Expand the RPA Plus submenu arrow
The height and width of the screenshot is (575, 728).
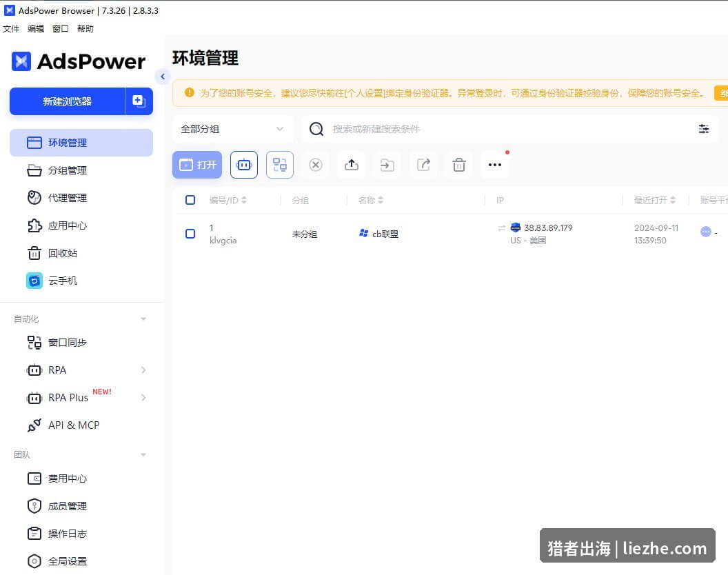[143, 398]
